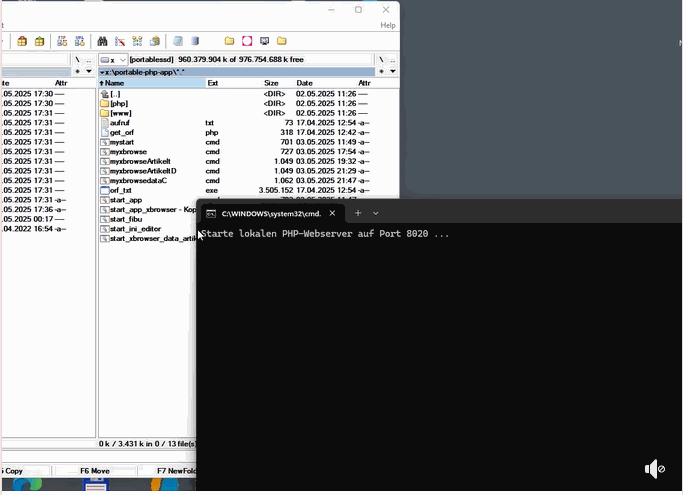
Task: Click the URL FTP connection icon
Action: tap(78, 41)
